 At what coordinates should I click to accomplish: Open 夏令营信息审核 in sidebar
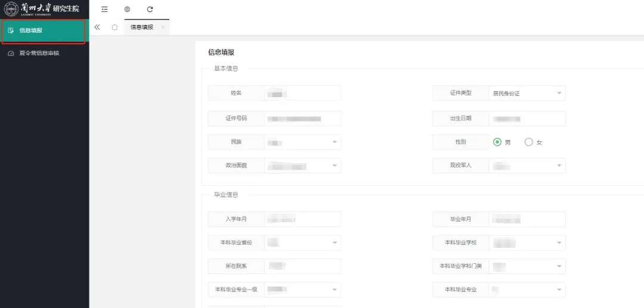pos(39,53)
